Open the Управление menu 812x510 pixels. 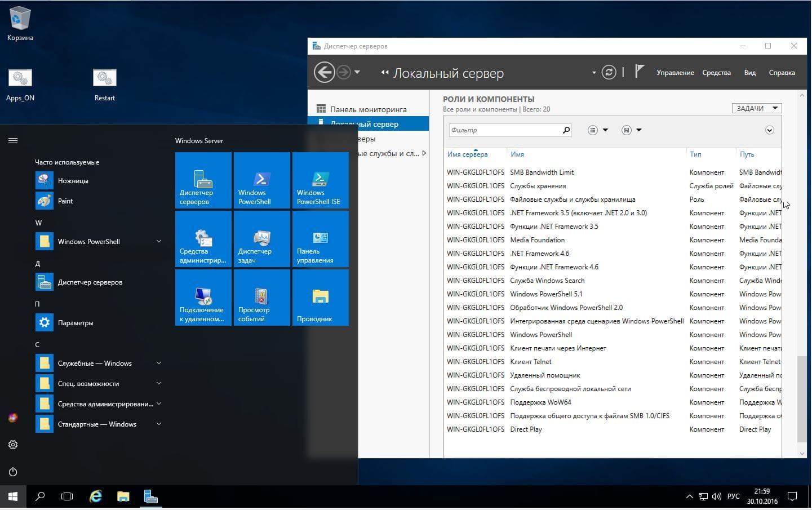point(675,73)
